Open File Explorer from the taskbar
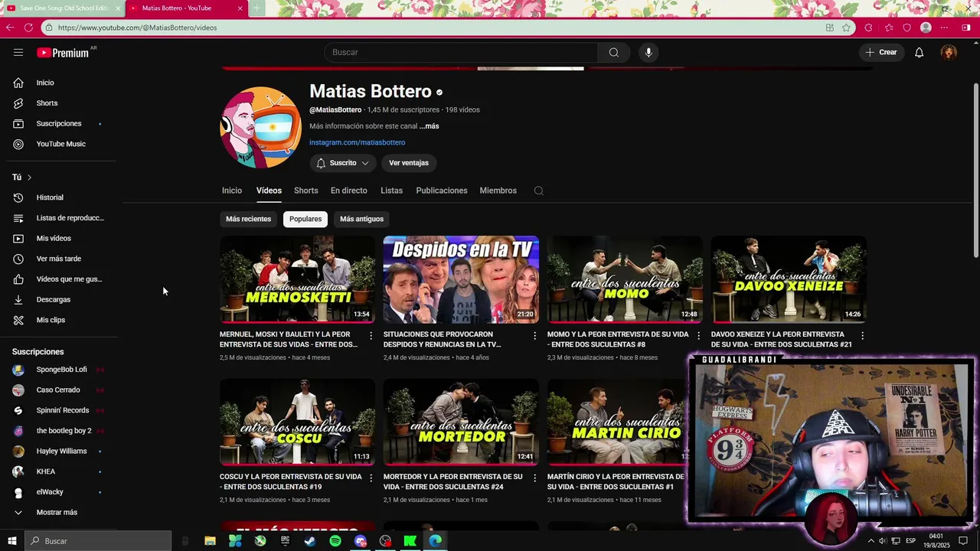 [210, 541]
